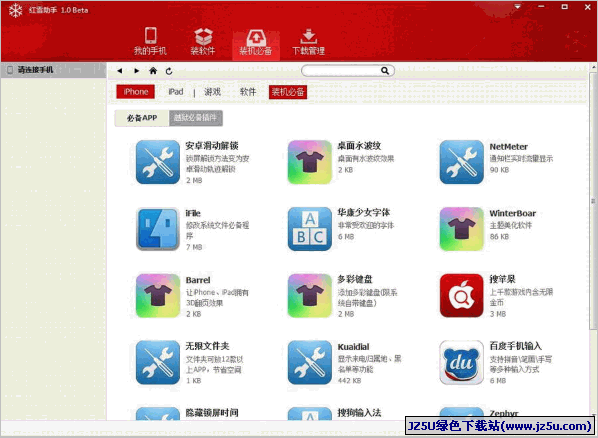Click '90 KB' size under NetMeter
Screen dimensions: 598x438
(500, 170)
